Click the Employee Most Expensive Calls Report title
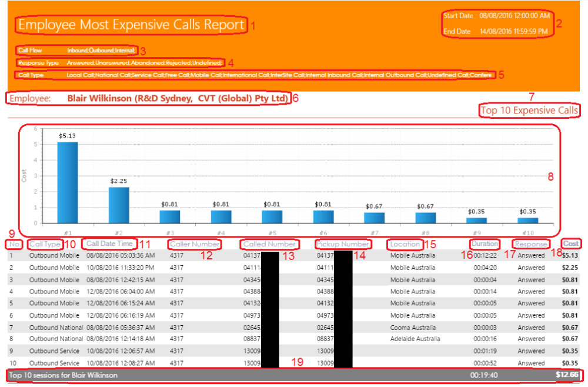The width and height of the screenshot is (588, 387). (x=131, y=25)
